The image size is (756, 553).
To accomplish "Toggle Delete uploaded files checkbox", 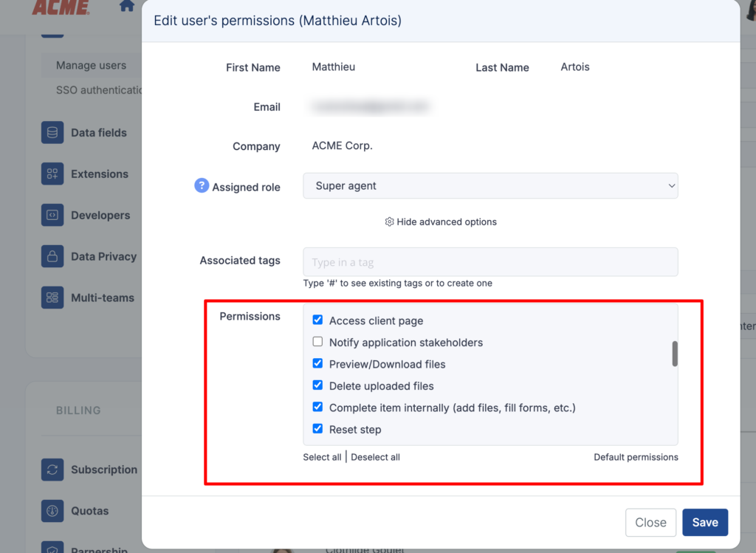I will click(x=317, y=385).
